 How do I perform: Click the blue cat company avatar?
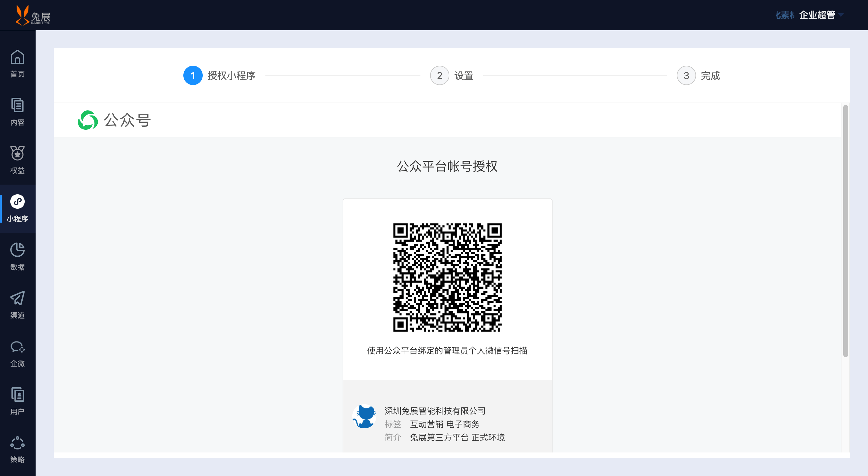[x=364, y=416]
